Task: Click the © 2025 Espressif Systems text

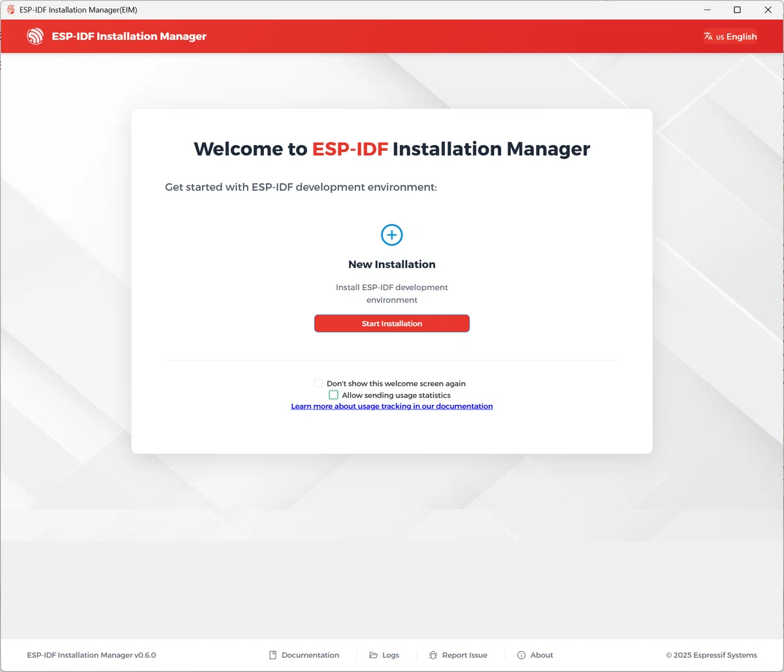Action: pyautogui.click(x=711, y=655)
